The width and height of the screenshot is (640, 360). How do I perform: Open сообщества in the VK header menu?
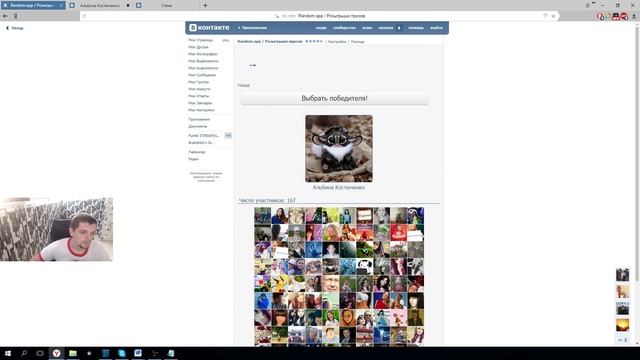tap(344, 28)
